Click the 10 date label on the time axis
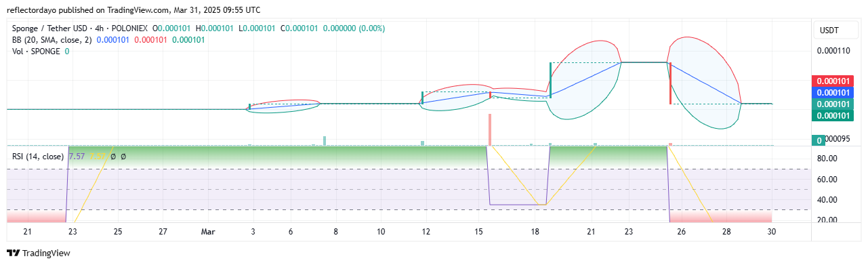The height and width of the screenshot is (265, 868). [381, 232]
